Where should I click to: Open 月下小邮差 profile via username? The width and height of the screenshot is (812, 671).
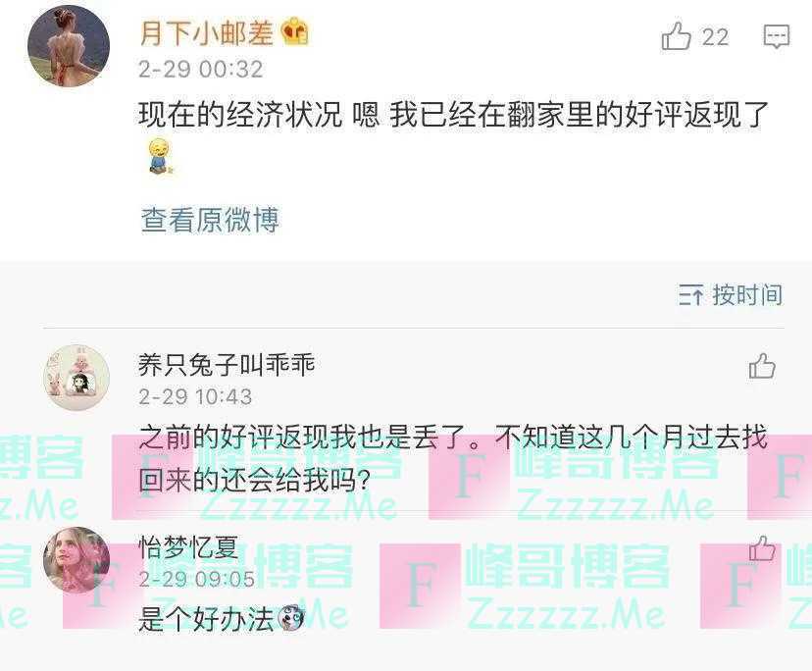206,33
